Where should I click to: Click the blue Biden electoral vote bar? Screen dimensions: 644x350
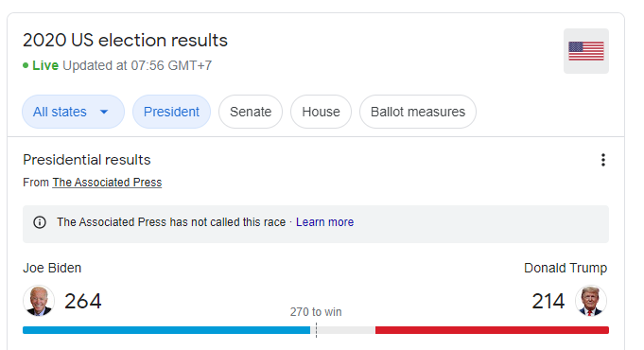[166, 330]
